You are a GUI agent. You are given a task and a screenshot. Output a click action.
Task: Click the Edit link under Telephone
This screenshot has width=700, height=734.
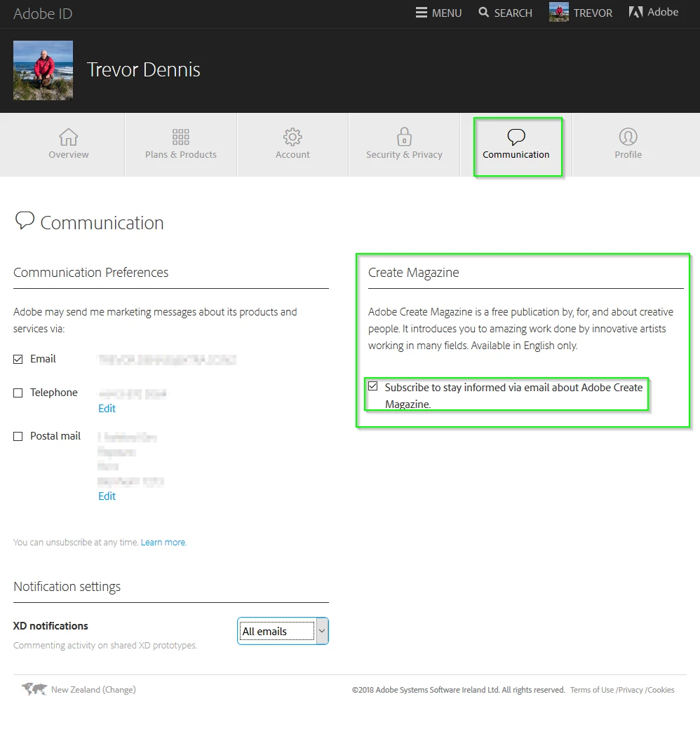[x=107, y=408]
